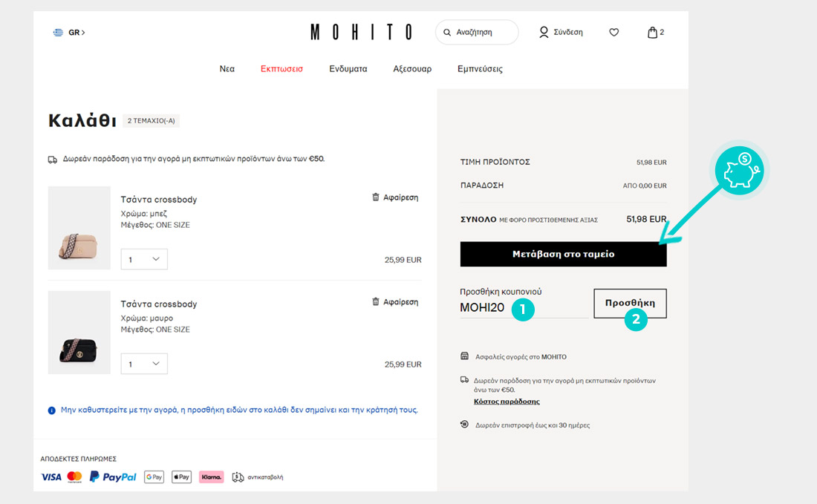Click the shop icon beside Ασφαλείς αγορές

pos(464,356)
